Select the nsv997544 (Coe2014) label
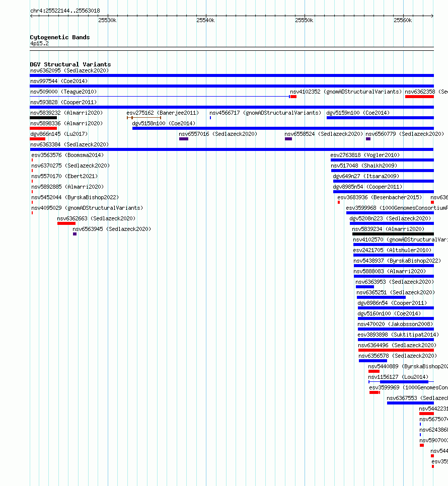Image resolution: width=448 pixels, height=486 pixels. coord(59,81)
